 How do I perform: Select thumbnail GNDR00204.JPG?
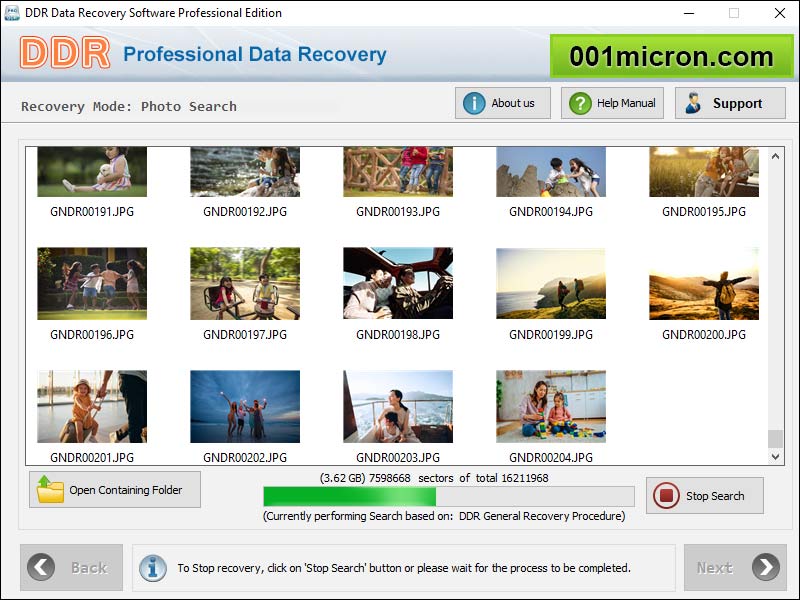[549, 406]
